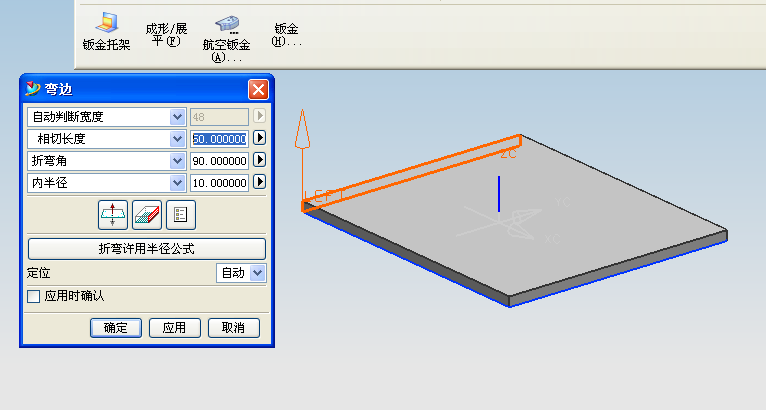Expand the 自动判断宽度 dropdown

pyautogui.click(x=177, y=117)
